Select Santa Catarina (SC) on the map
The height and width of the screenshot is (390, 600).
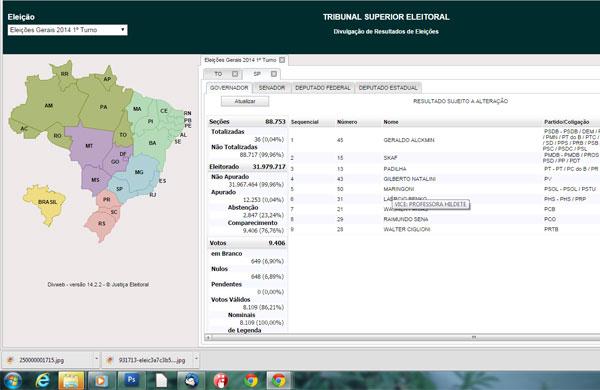coord(114,212)
